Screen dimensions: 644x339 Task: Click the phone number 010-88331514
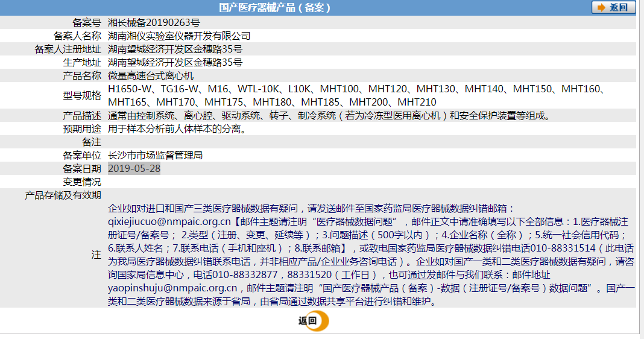coord(563,248)
